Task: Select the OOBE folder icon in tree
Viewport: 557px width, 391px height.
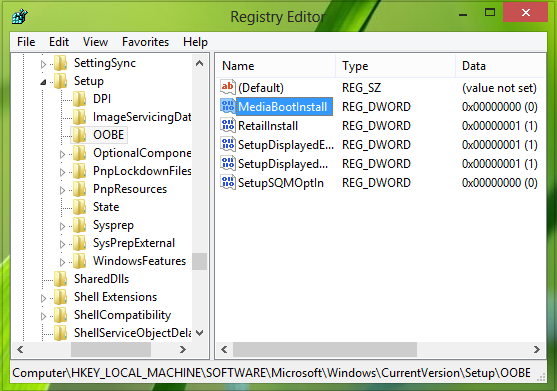Action: pos(80,135)
